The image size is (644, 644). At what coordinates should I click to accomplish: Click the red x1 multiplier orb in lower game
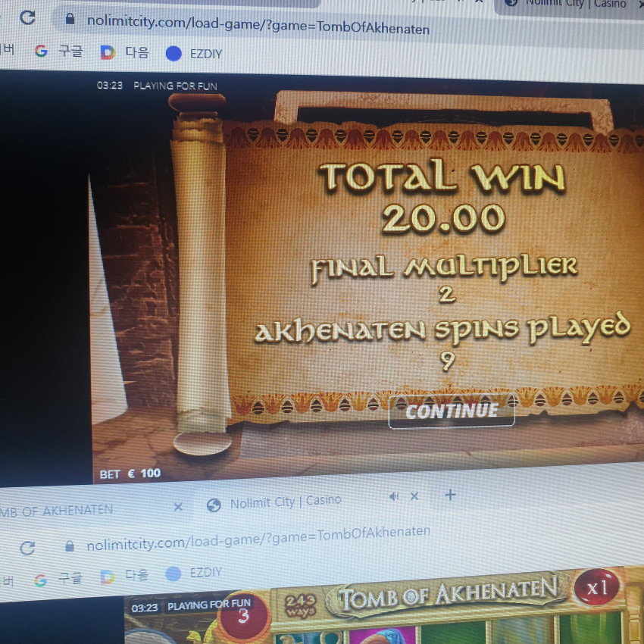(x=597, y=587)
